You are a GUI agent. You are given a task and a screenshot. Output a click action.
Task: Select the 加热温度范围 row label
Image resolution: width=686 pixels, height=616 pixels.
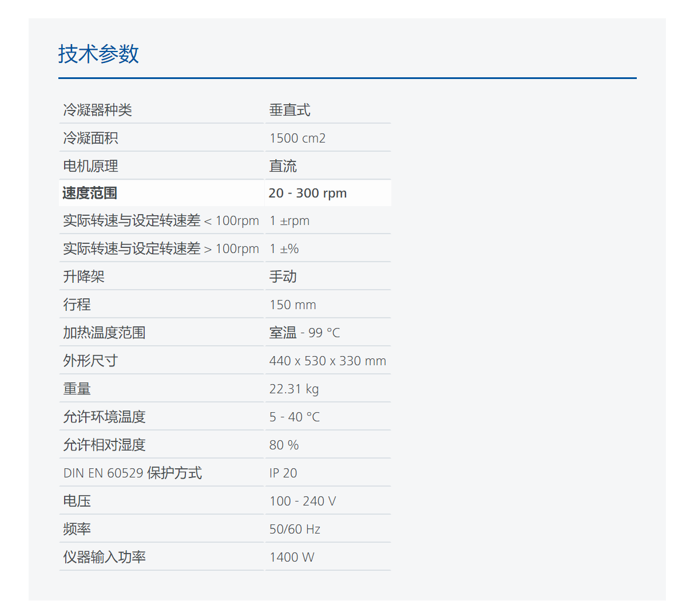(104, 333)
